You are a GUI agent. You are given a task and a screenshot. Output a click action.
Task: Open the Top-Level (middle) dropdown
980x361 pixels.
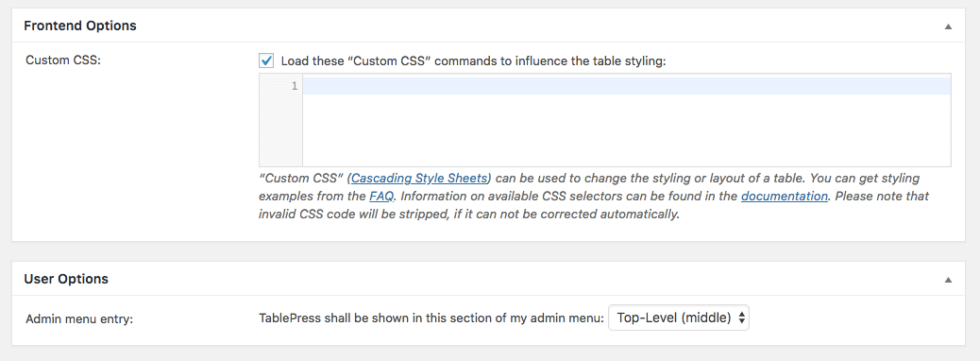(679, 318)
